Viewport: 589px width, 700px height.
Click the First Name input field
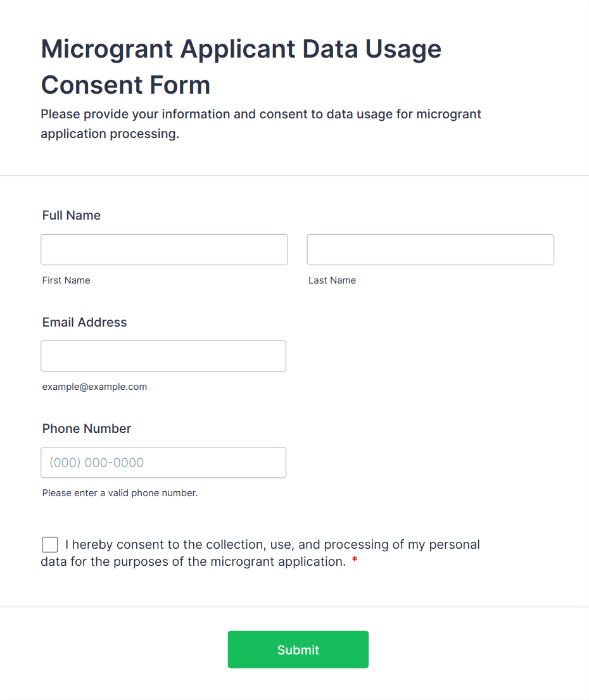[164, 249]
